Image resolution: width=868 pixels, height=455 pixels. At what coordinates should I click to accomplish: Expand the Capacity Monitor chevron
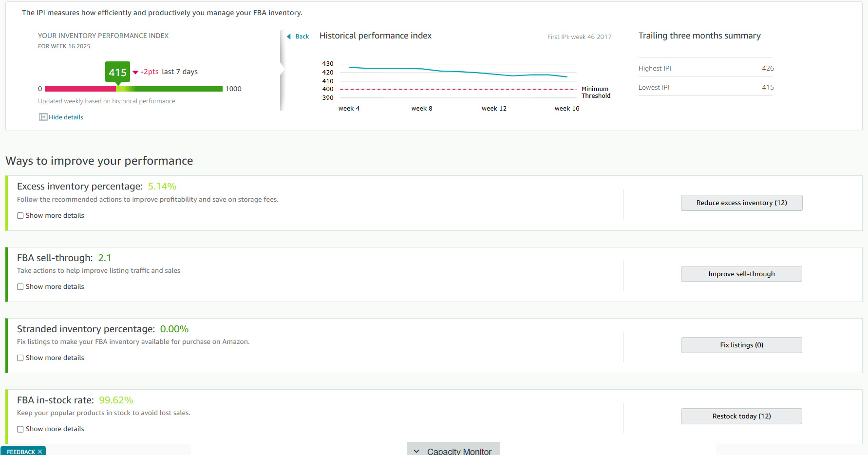click(416, 451)
